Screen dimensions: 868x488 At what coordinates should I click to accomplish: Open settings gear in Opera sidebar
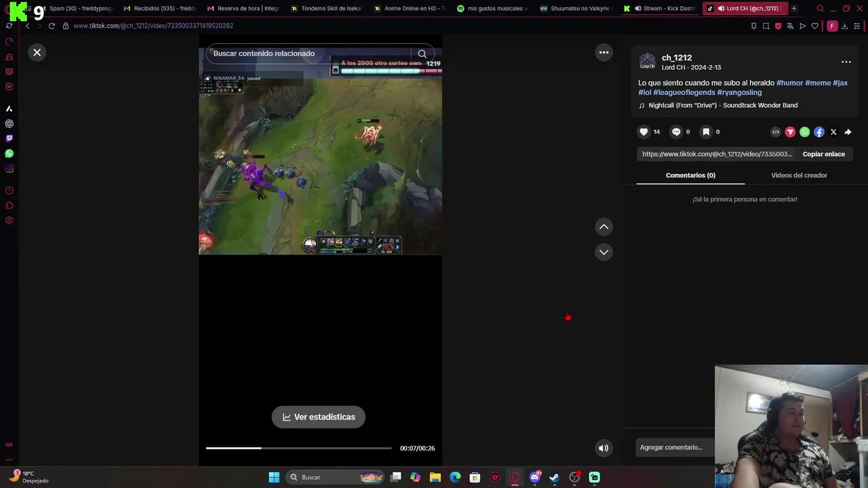9,220
